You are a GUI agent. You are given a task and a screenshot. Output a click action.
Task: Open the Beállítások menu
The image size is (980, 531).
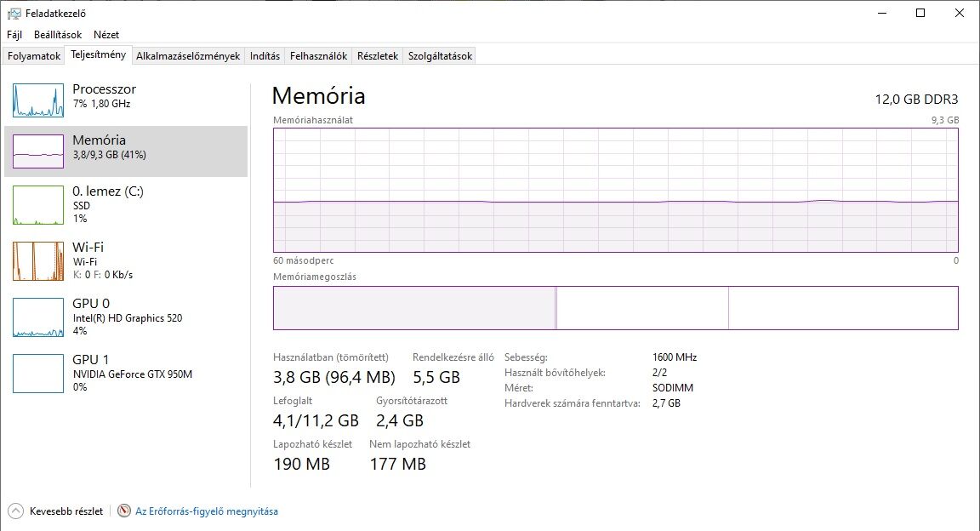[58, 34]
